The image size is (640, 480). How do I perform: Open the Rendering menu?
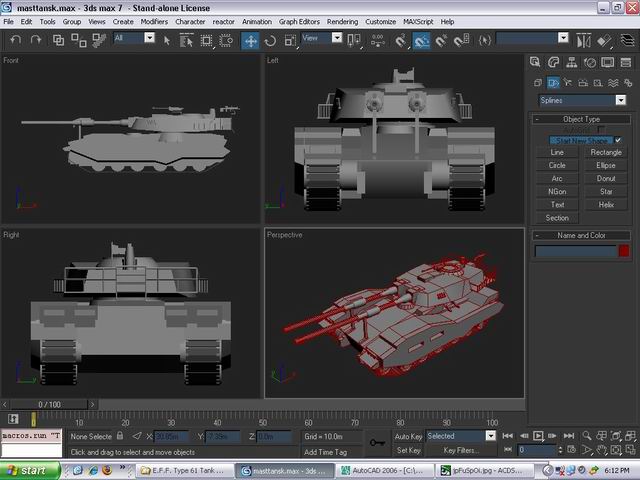[x=342, y=22]
